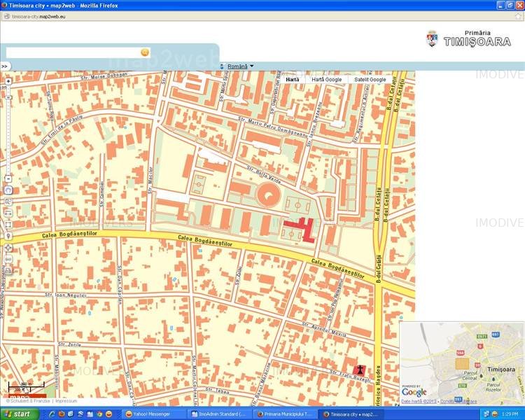
Task: Switch to ImoAdmin Standard taskbar window
Action: coord(218,414)
